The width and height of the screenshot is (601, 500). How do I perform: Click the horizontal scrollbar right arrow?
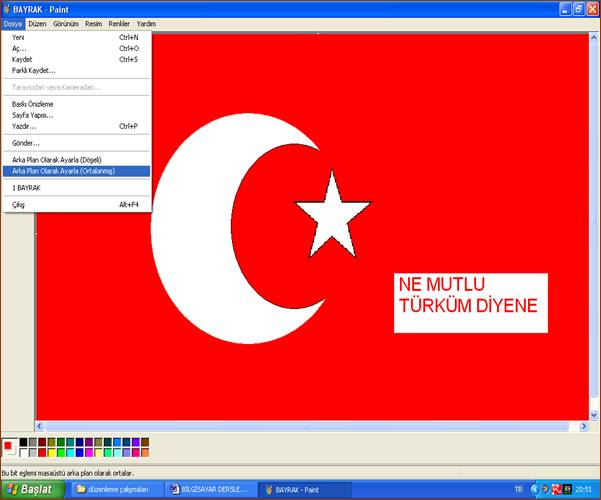[x=583, y=426]
